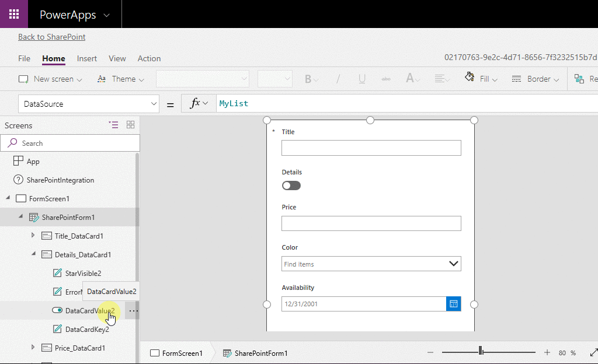
Task: Toggle Strikethrough formatting
Action: click(x=386, y=79)
